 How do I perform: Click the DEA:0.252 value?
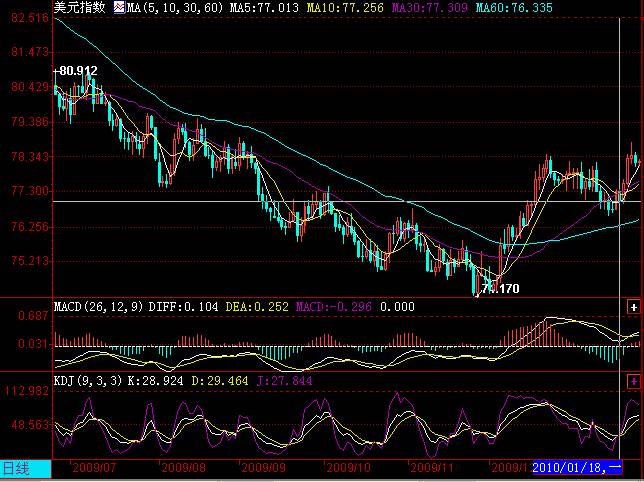click(257, 307)
